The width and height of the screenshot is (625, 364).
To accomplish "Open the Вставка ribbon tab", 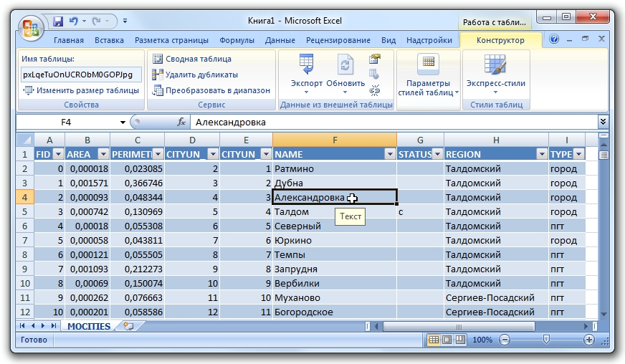I will pyautogui.click(x=109, y=40).
